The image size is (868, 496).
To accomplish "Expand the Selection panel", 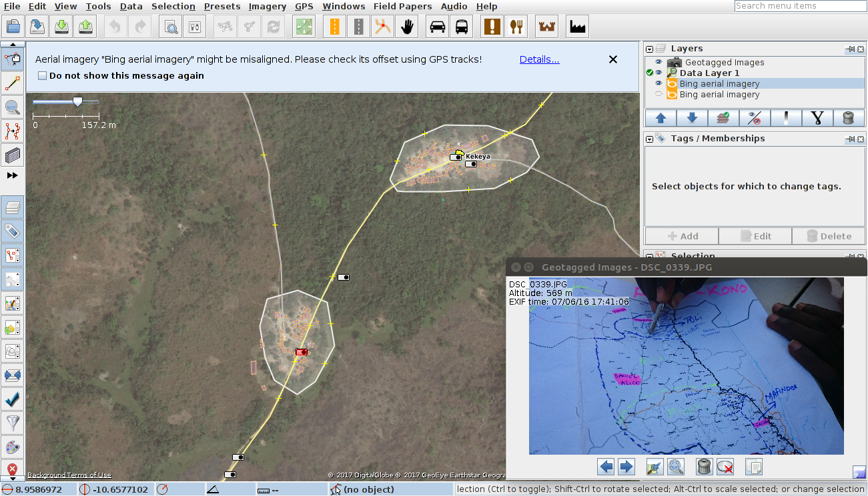I will coord(648,256).
